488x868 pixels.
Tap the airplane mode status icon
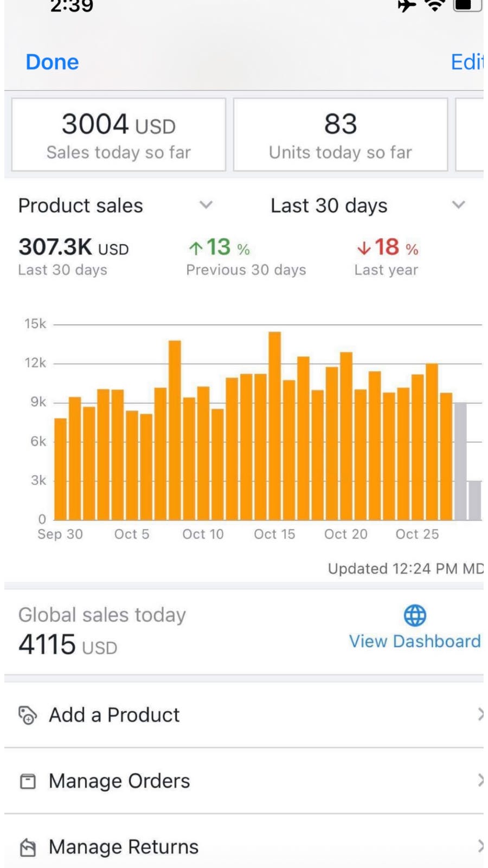pos(407,5)
